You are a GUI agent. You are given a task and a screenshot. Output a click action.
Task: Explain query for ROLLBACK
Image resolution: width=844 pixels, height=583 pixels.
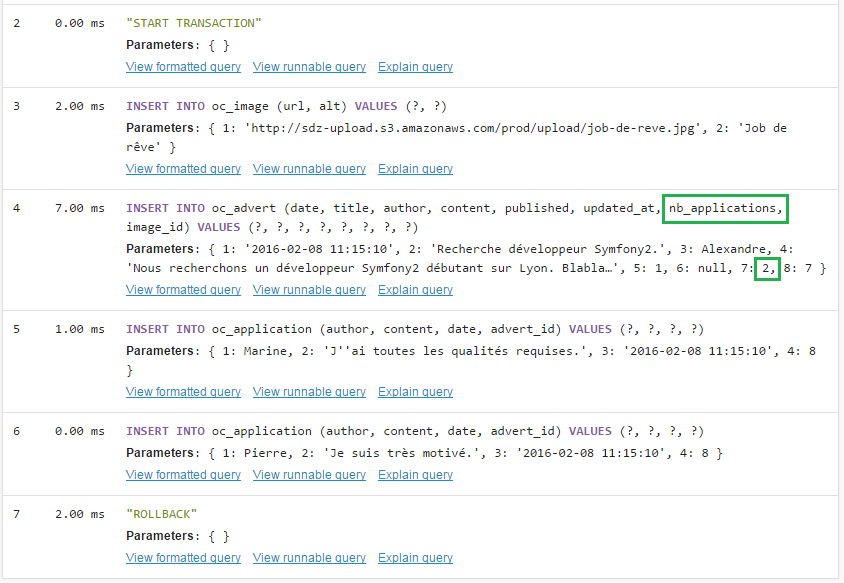[x=415, y=558]
